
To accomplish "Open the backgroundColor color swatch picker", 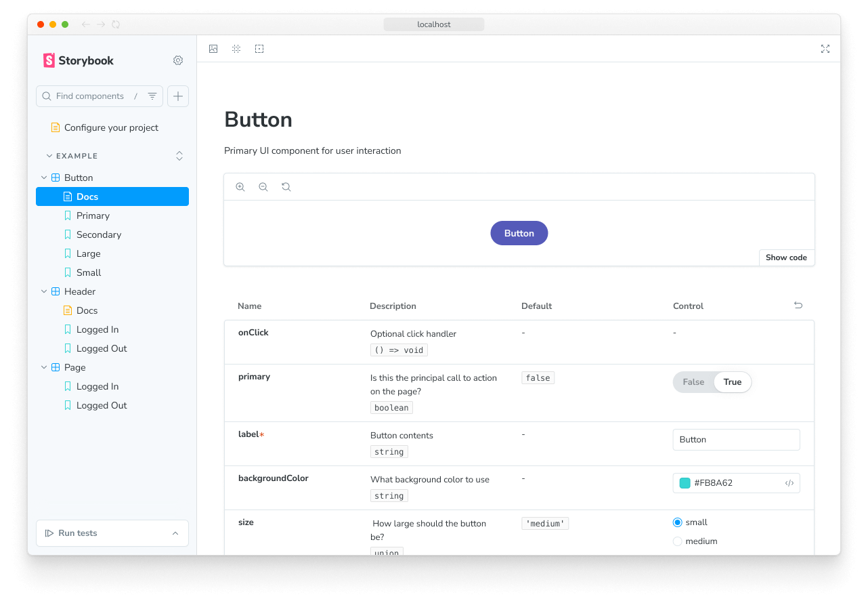I will pos(685,482).
